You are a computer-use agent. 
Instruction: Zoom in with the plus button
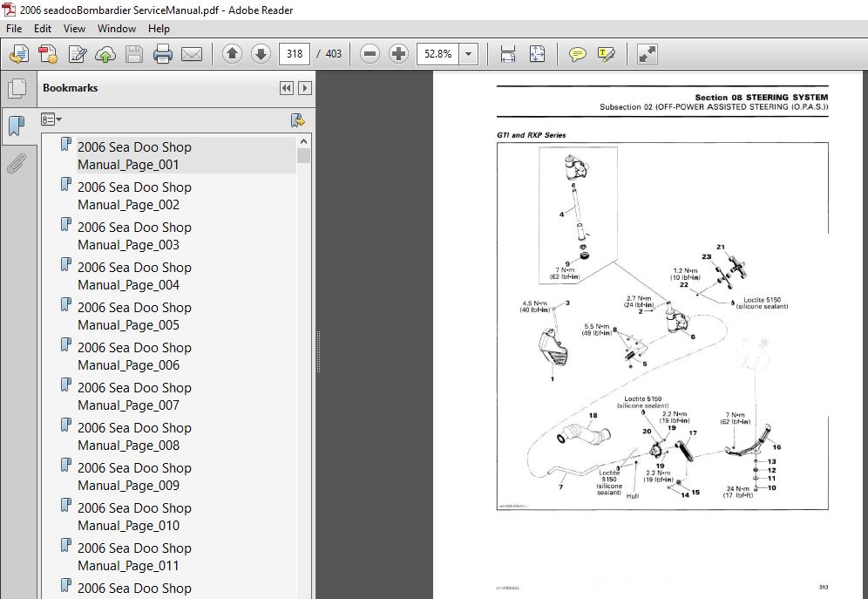pos(398,54)
